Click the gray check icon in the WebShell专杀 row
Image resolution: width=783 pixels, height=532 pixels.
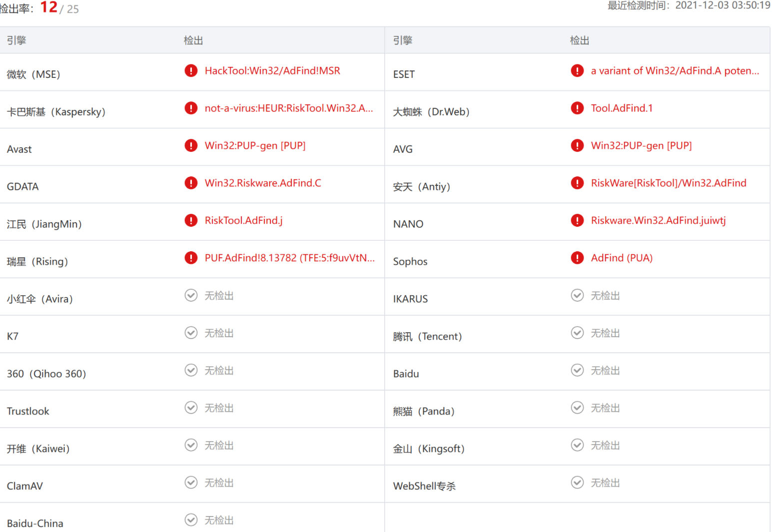(577, 483)
